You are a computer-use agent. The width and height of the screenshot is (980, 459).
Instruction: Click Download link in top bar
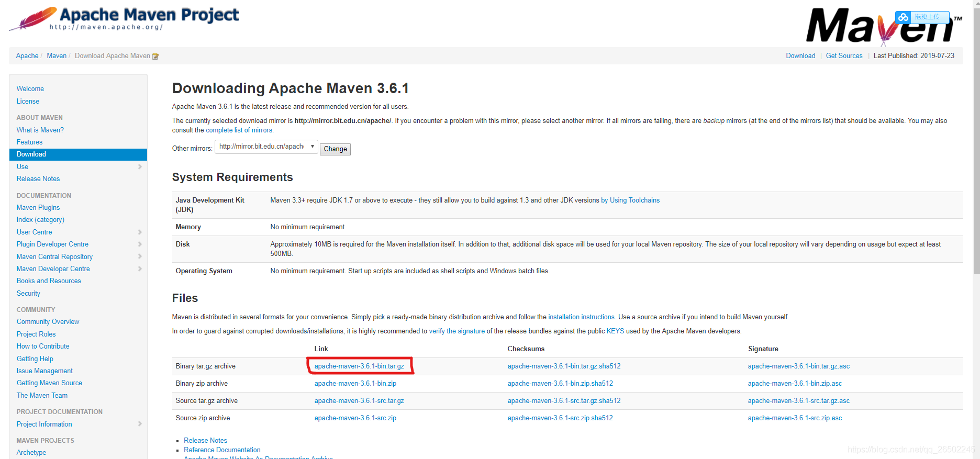[x=800, y=56]
